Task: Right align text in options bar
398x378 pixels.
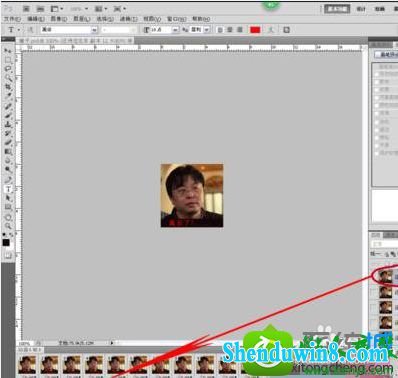Action: 240,30
